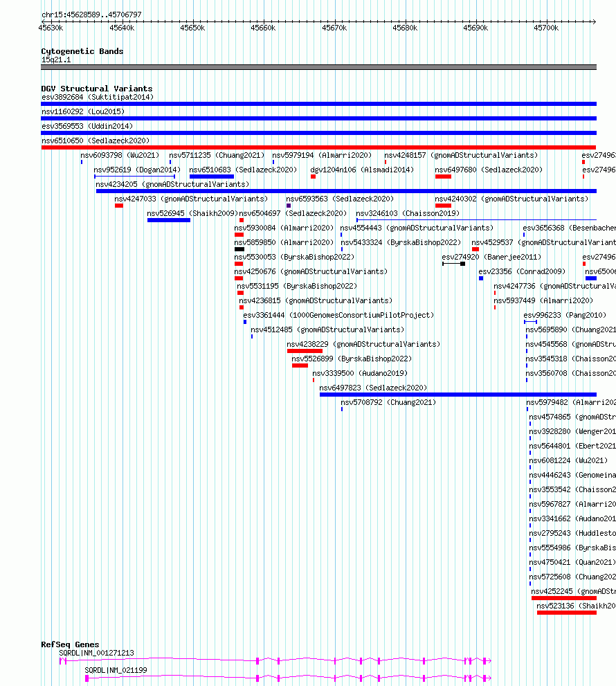Open dgv1204n106 (Alsmadi2014) label

pos(362,170)
